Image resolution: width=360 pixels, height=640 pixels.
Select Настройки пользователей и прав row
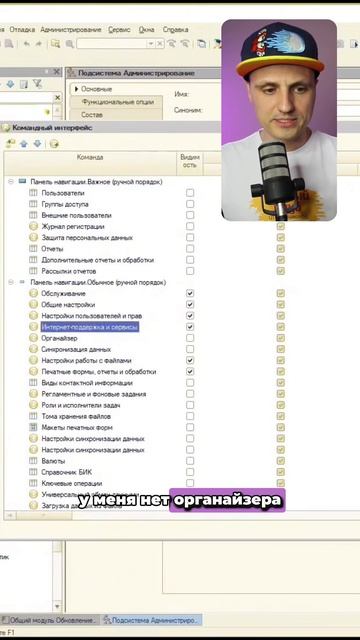[x=91, y=316]
